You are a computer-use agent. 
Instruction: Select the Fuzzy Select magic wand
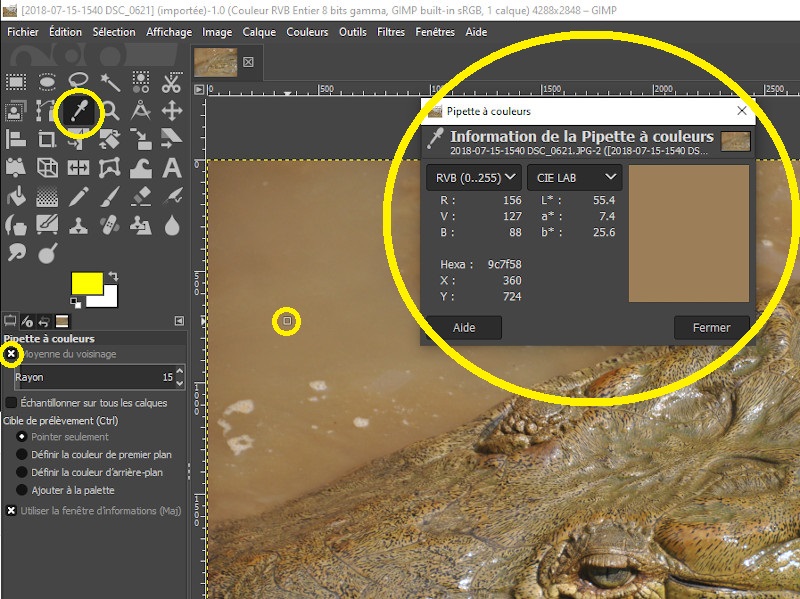click(110, 82)
